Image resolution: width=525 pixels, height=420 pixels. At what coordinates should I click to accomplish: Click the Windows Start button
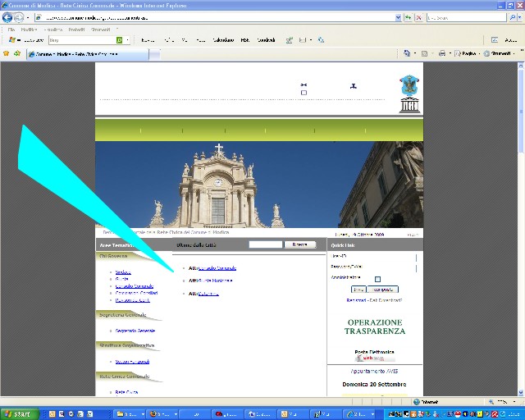click(x=19, y=414)
